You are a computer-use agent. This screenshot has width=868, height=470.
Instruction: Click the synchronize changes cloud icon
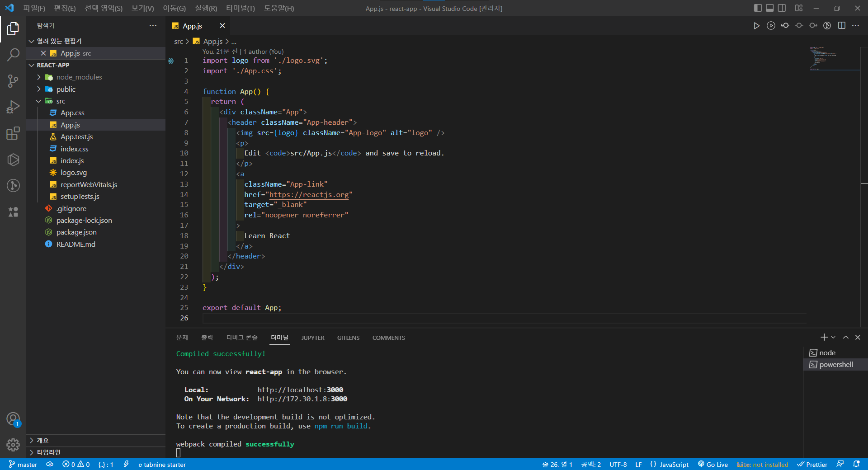pos(50,465)
